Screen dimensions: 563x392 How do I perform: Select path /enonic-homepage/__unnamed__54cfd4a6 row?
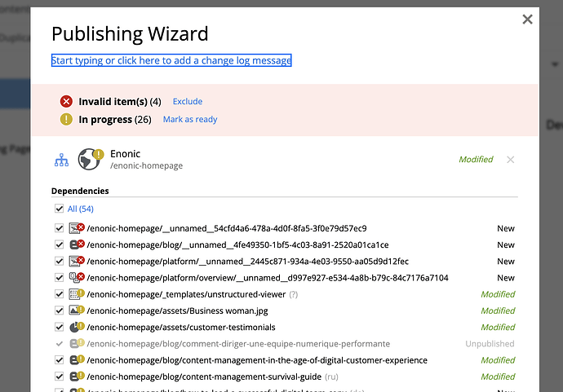click(227, 228)
